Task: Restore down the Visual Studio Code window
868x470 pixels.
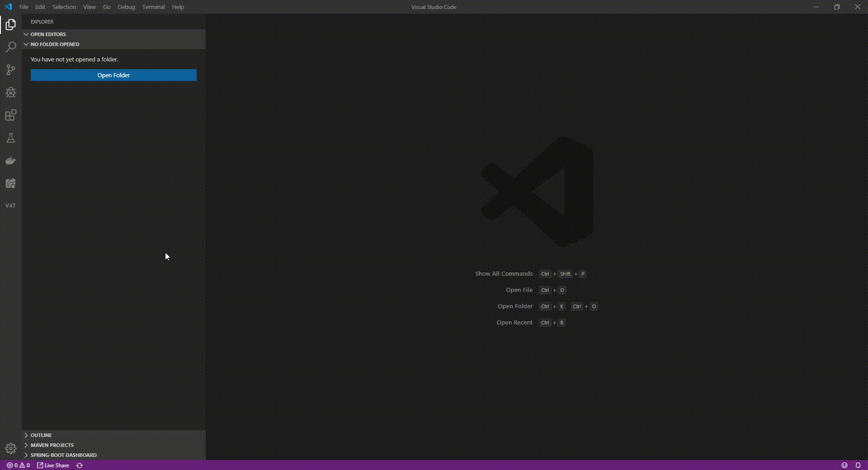Action: tap(837, 7)
